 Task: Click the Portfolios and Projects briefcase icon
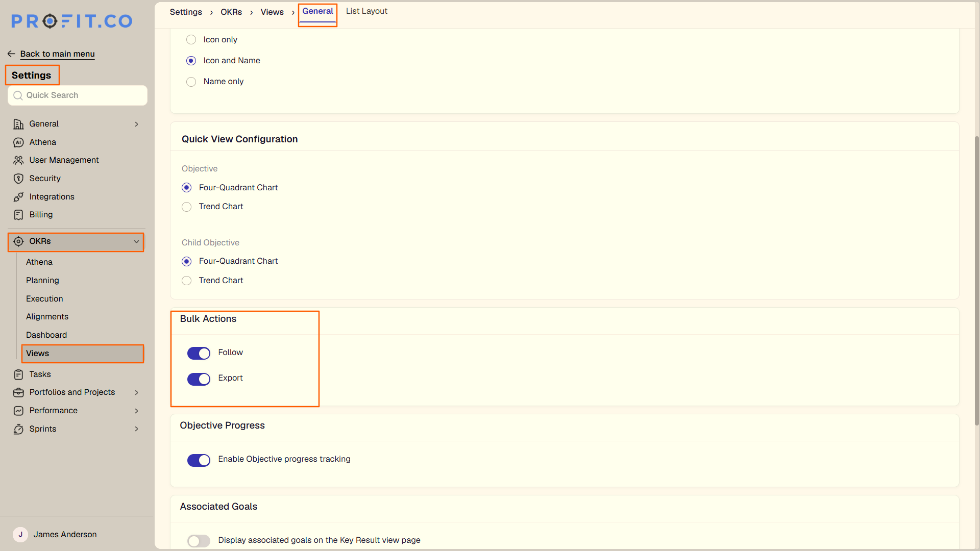pos(18,392)
